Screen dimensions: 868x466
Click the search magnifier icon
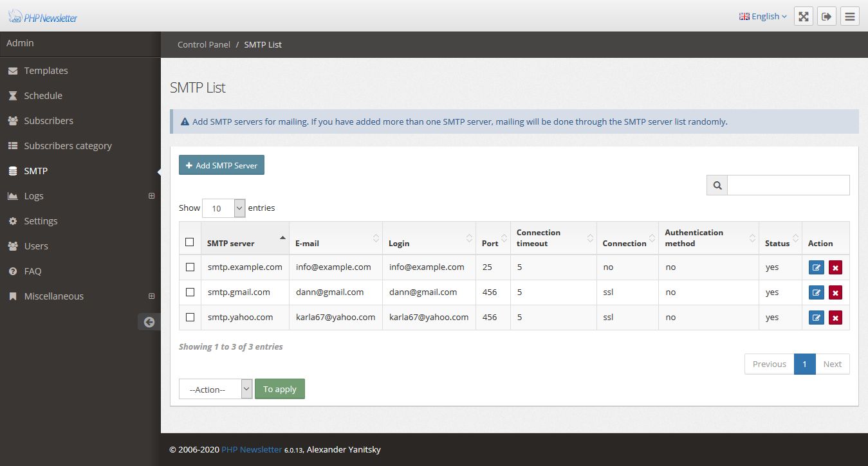(717, 186)
